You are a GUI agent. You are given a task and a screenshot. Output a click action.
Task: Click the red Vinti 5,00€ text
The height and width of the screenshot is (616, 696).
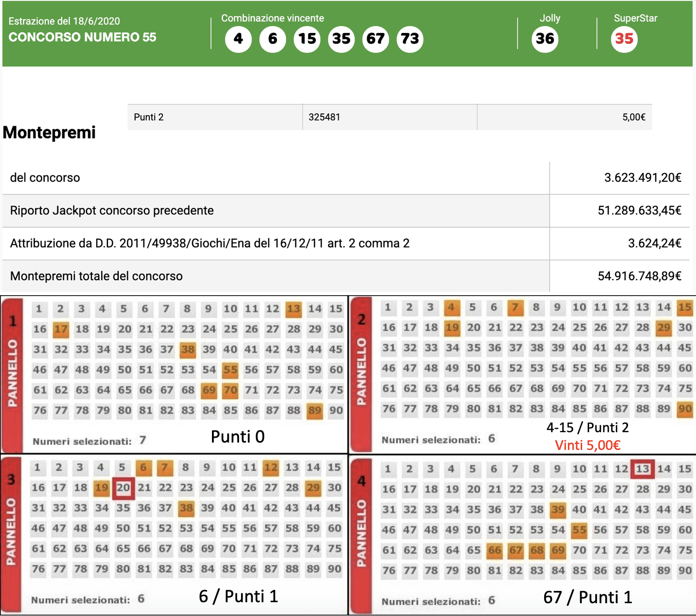587,445
